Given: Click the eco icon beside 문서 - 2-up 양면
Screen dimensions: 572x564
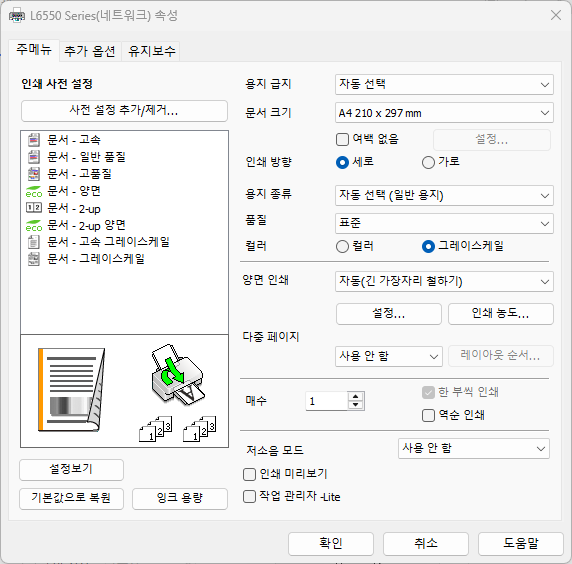Looking at the screenshot, I should tap(34, 225).
